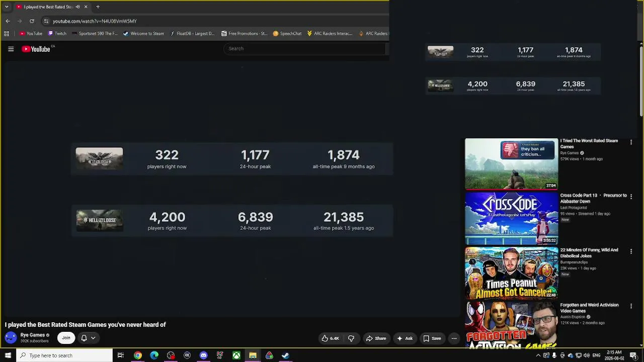
Task: Open a new browser tab
Action: coord(98,7)
